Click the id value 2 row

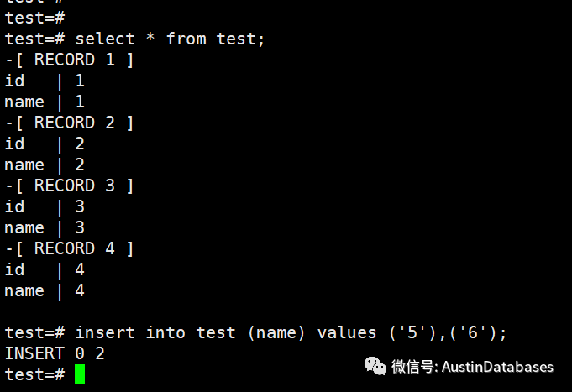point(45,144)
